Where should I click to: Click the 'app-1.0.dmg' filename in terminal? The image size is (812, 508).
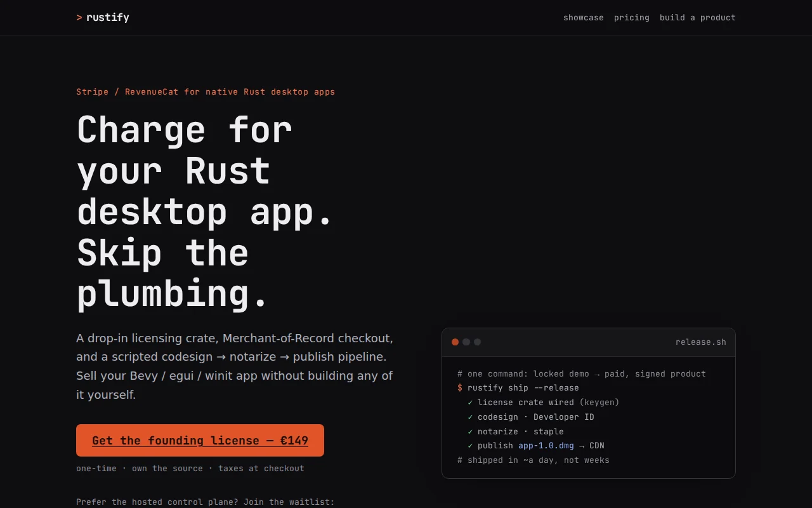tap(546, 446)
